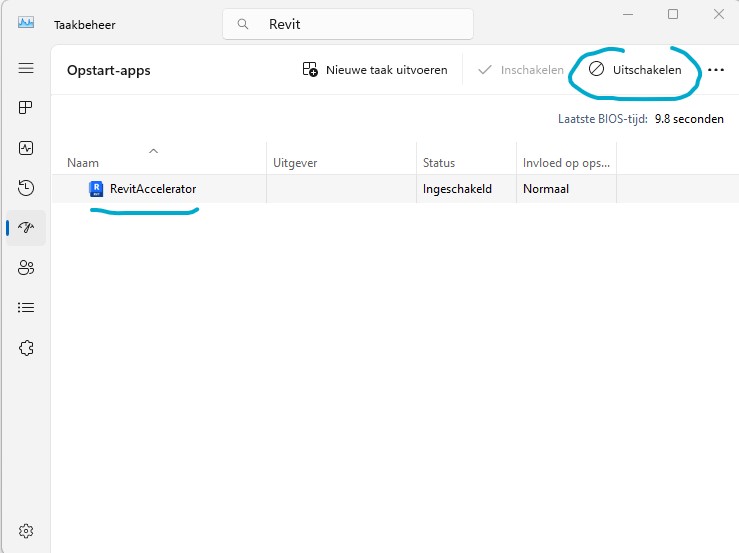The height and width of the screenshot is (553, 739).
Task: Open the three-dots more options menu
Action: 716,70
